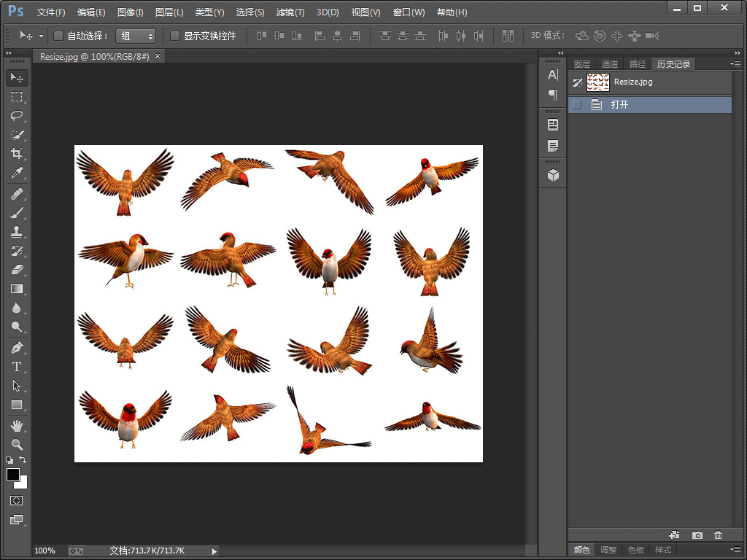This screenshot has width=747, height=560.
Task: Select the Horizontal Type tool
Action: click(17, 367)
